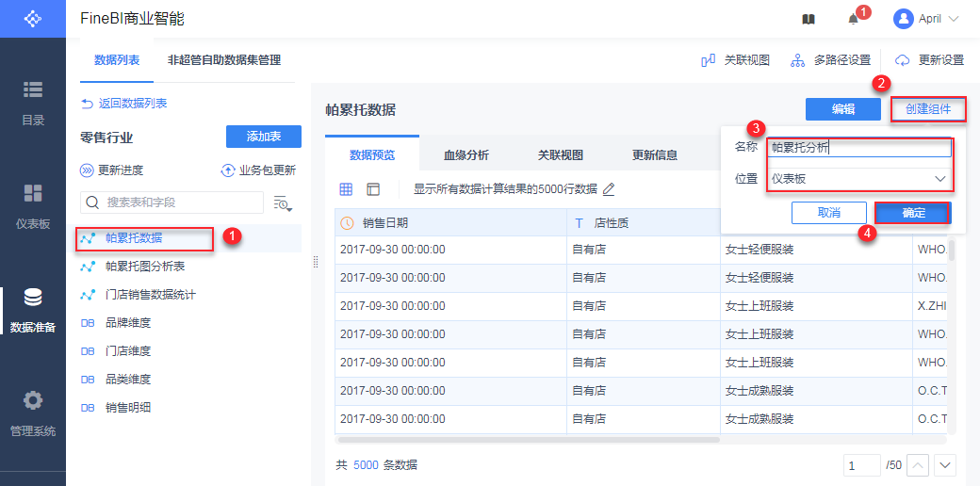This screenshot has width=980, height=486.
Task: Open 目录 in the left sidebar
Action: point(33,103)
